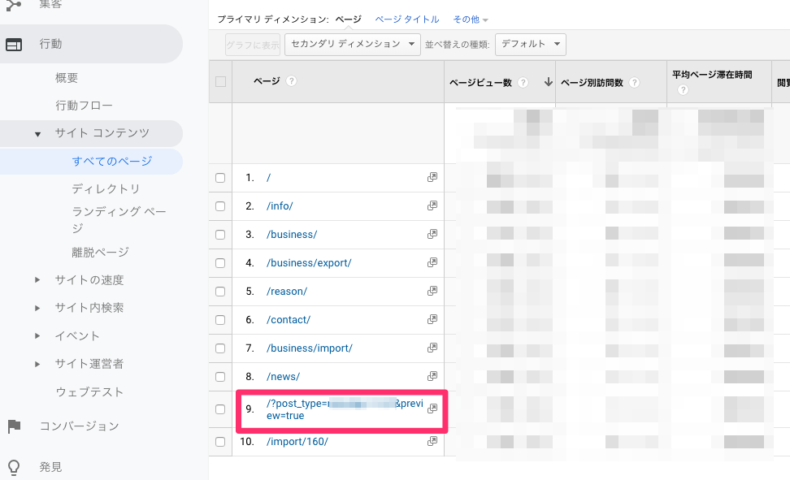Open the help icon next to ページ別訪問数

click(x=634, y=83)
